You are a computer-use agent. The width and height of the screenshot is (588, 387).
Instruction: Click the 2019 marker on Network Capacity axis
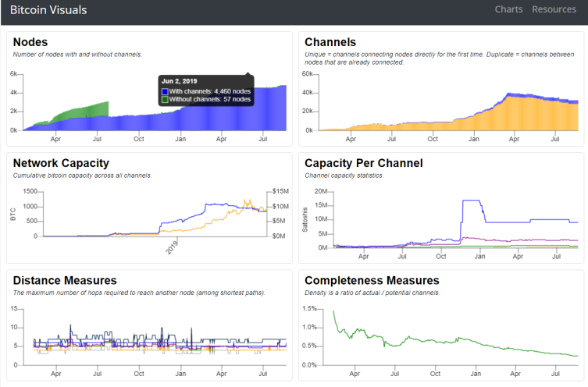(172, 247)
